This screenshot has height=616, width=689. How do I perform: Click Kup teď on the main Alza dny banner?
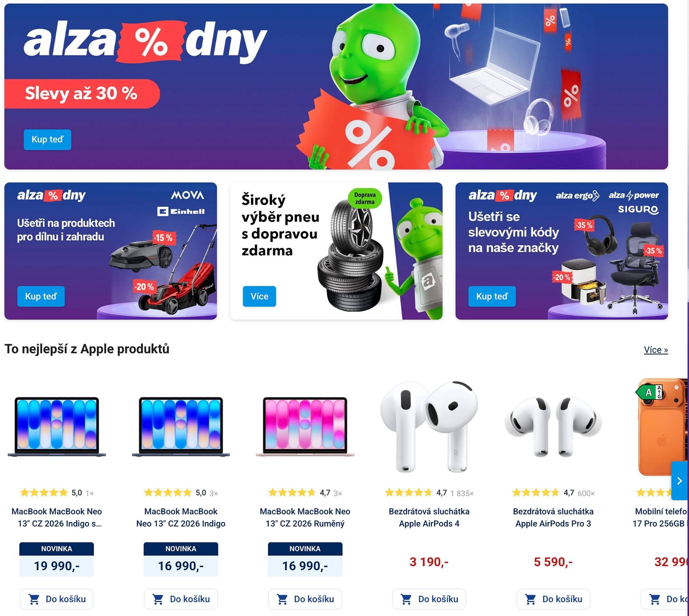(x=47, y=140)
